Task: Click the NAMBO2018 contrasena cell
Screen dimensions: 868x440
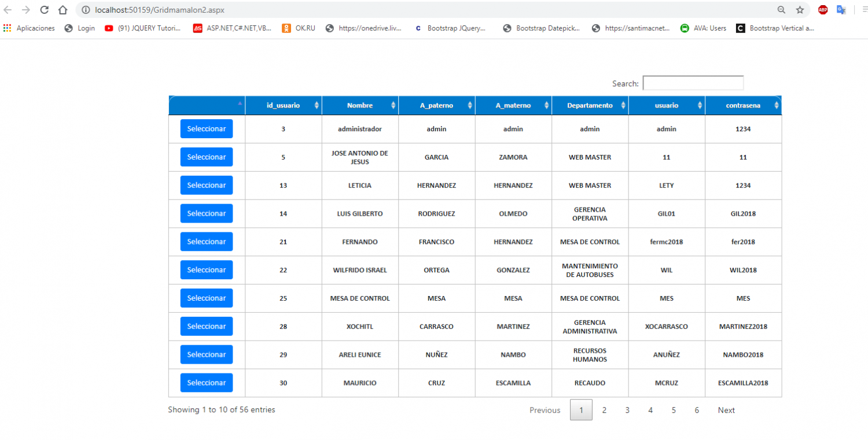Action: tap(744, 355)
